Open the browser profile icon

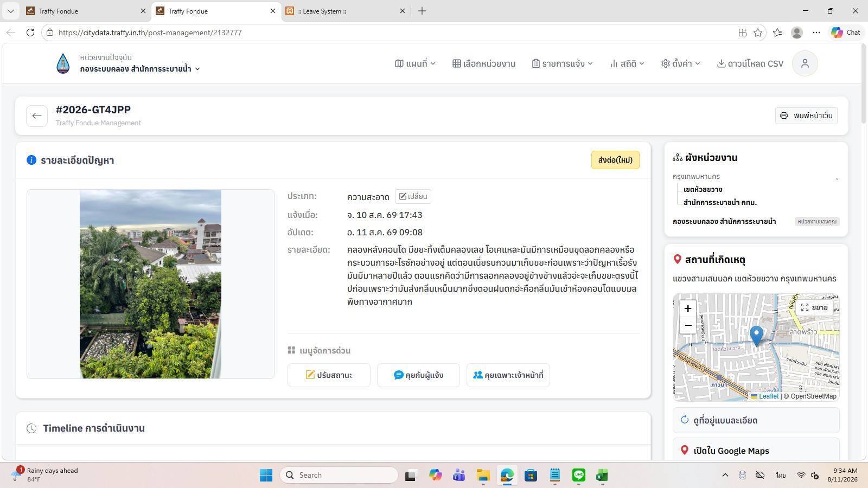point(797,33)
